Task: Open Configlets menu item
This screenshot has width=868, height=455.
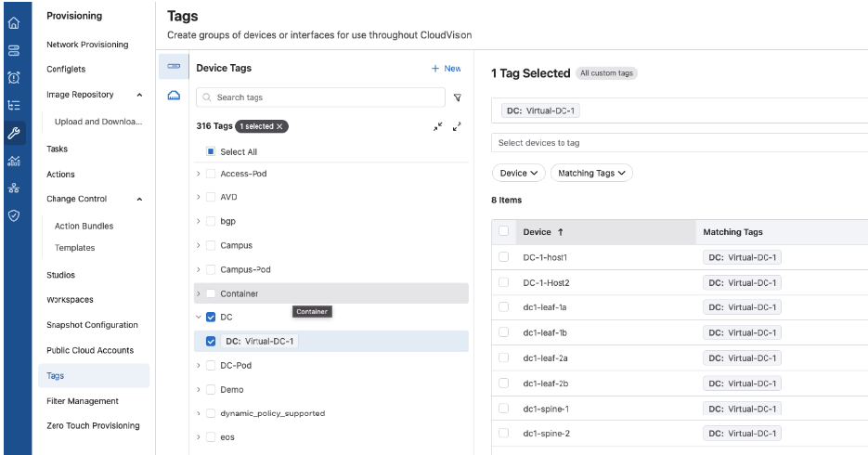Action: [x=66, y=70]
